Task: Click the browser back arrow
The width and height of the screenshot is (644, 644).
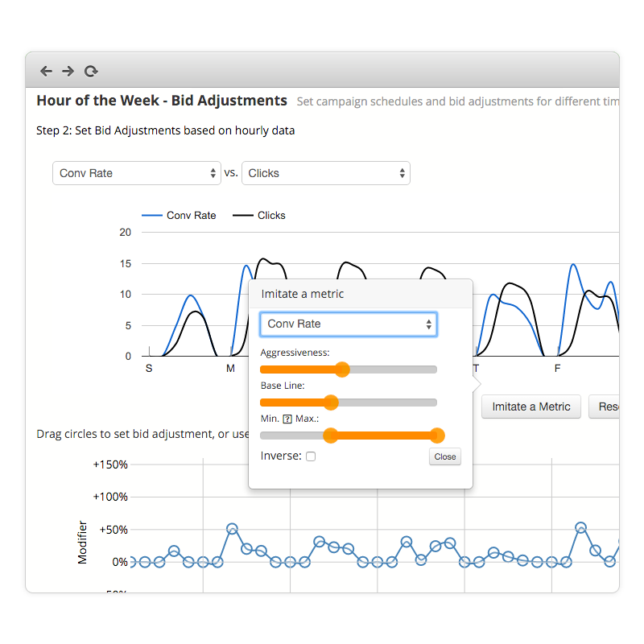Action: (x=46, y=71)
